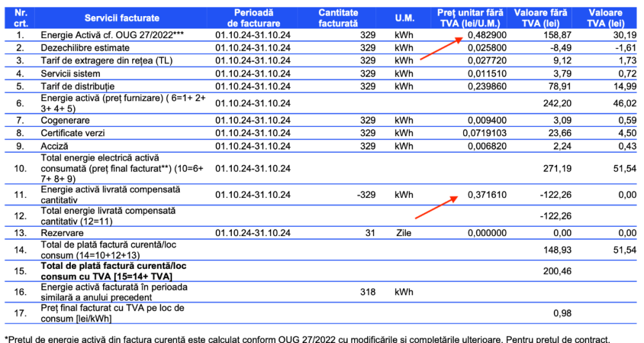
Task: Select the final price per kWh 0,98
Action: (562, 313)
